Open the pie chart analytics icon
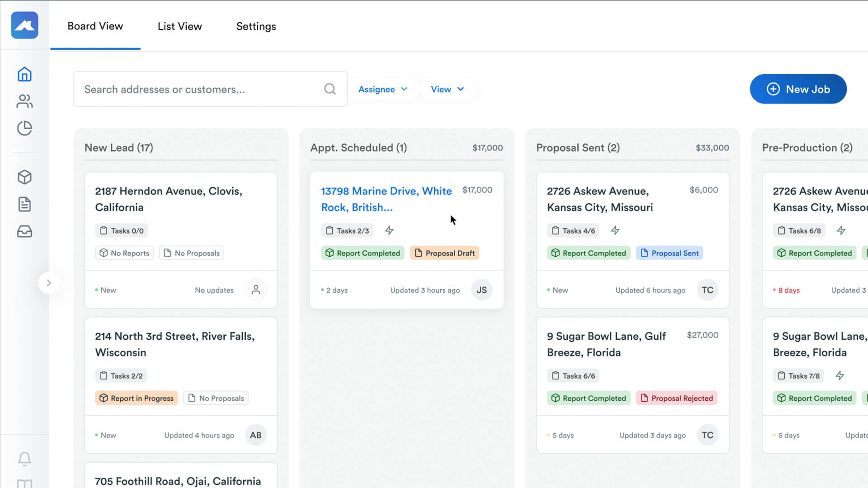Image resolution: width=868 pixels, height=488 pixels. [24, 128]
